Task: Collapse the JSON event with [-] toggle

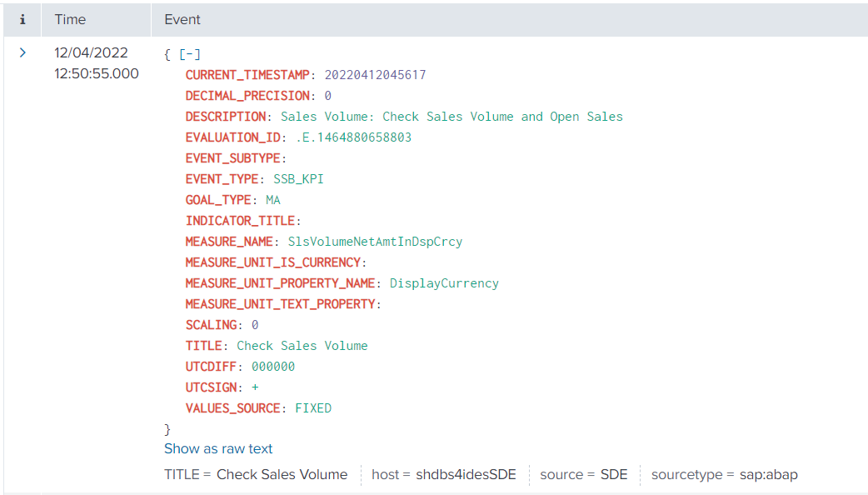Action: pos(191,54)
